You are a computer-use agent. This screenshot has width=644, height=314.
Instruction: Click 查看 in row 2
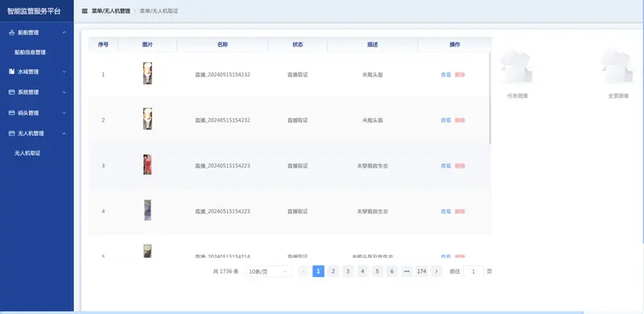pyautogui.click(x=446, y=121)
